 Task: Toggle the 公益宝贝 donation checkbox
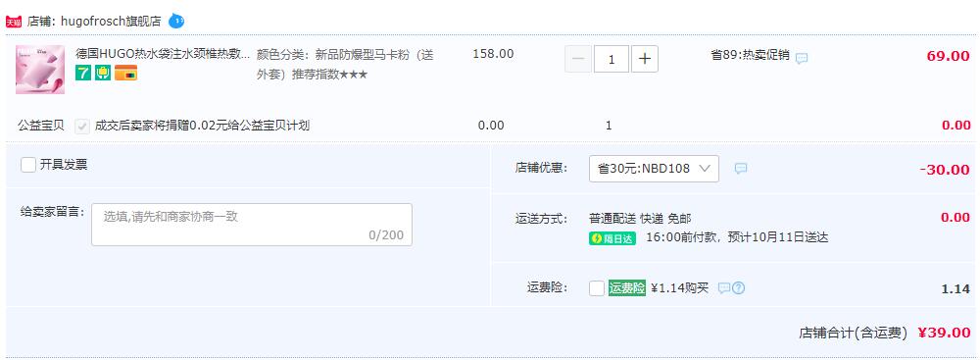tap(82, 126)
